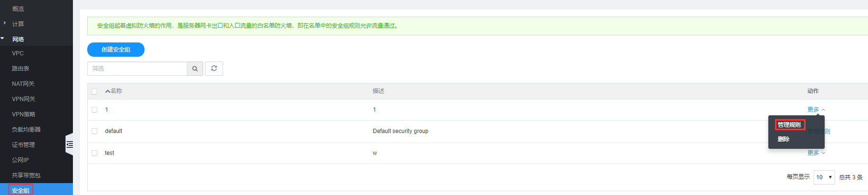Click the refresh list icon button
Screen dimensions: 868x195
tap(214, 69)
